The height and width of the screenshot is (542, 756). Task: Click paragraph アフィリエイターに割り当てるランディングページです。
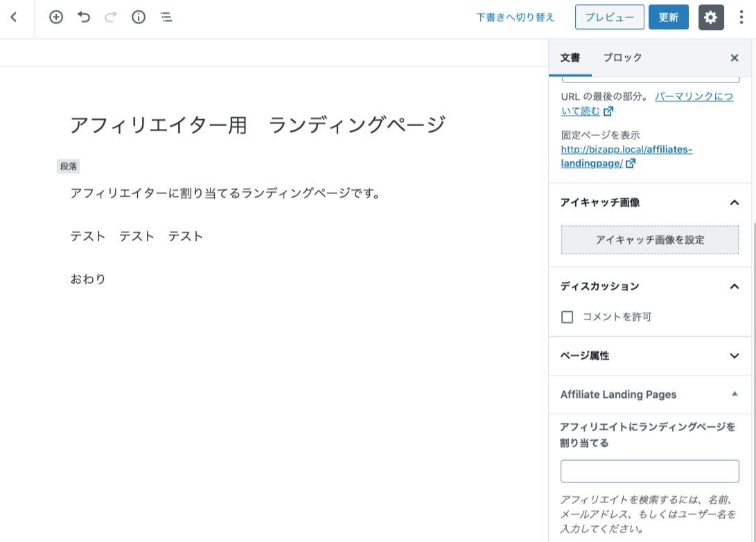226,193
